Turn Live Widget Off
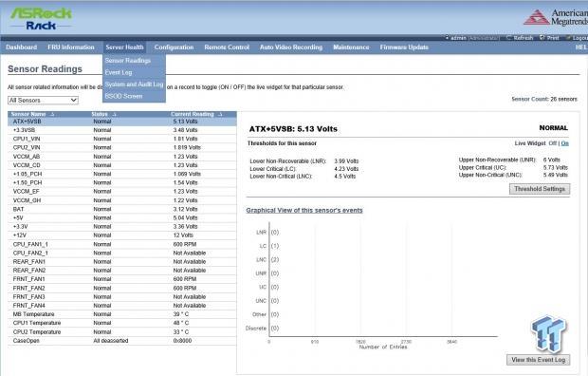The width and height of the screenshot is (588, 376). point(552,143)
